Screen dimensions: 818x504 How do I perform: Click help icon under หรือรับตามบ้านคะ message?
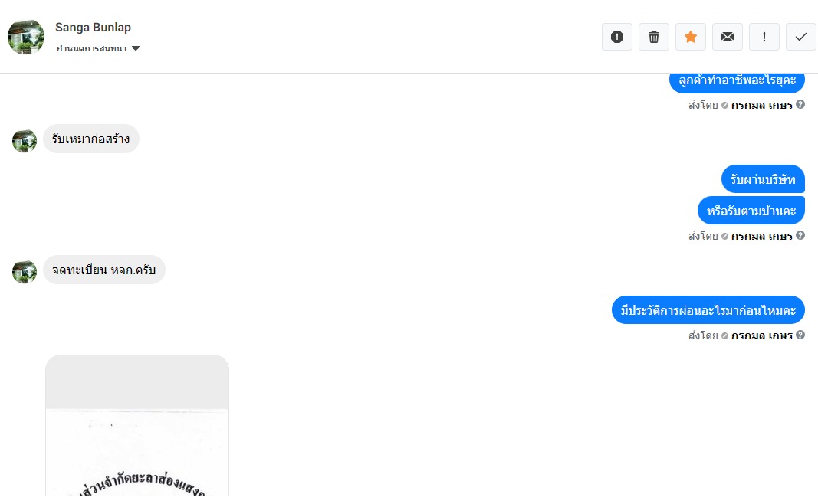(800, 235)
